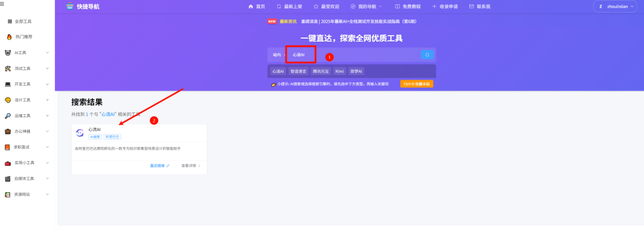Click the 实用小工具 toolbox icon
Image resolution: width=644 pixels, height=228 pixels.
tap(8, 163)
